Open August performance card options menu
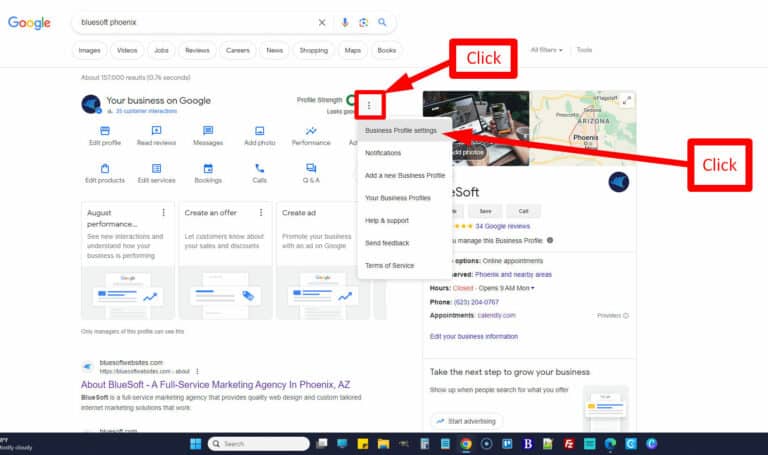The height and width of the screenshot is (455, 768). pos(164,213)
